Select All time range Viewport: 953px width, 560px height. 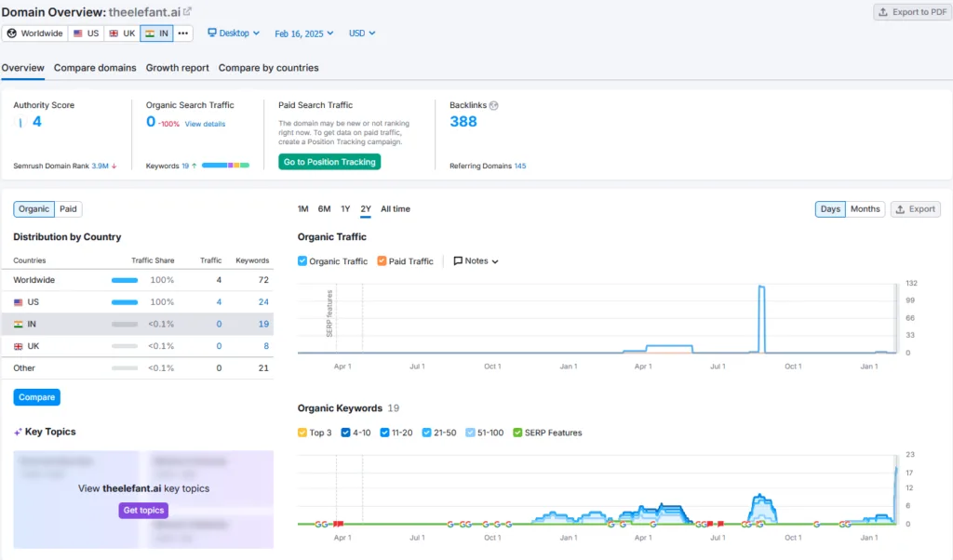pos(395,209)
